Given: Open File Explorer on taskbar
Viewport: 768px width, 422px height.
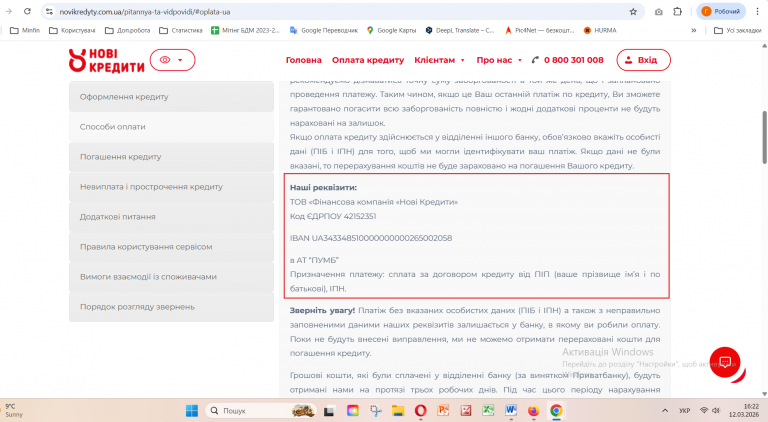Looking at the screenshot, I should [398, 411].
